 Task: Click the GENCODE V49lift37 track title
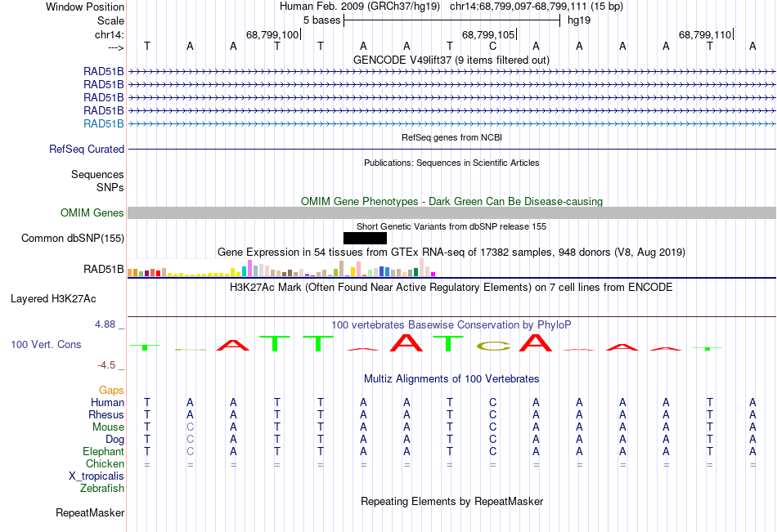pos(451,60)
